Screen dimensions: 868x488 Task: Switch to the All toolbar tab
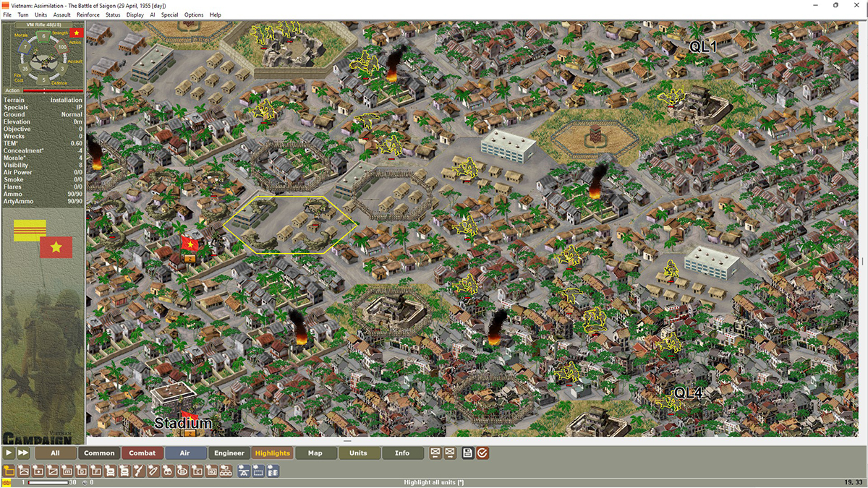(56, 453)
